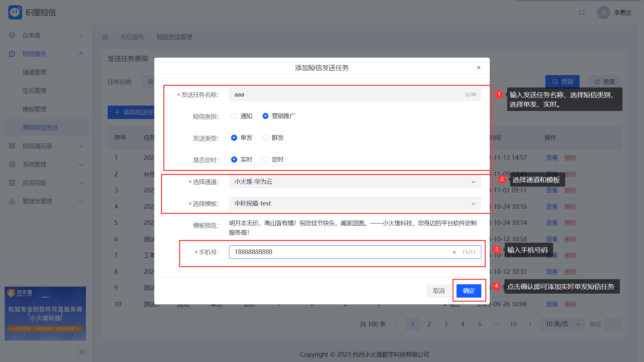
Task: Click the 发送任务名称 input field
Action: click(345, 95)
